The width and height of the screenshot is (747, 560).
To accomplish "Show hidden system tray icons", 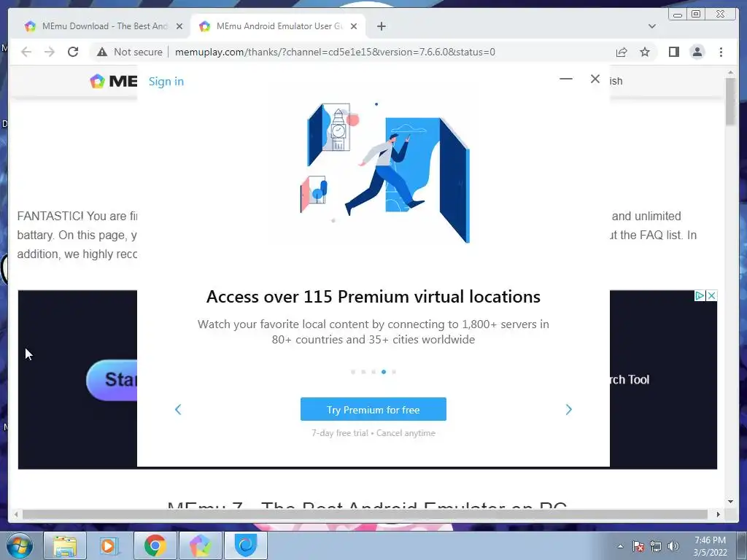I will 620,546.
